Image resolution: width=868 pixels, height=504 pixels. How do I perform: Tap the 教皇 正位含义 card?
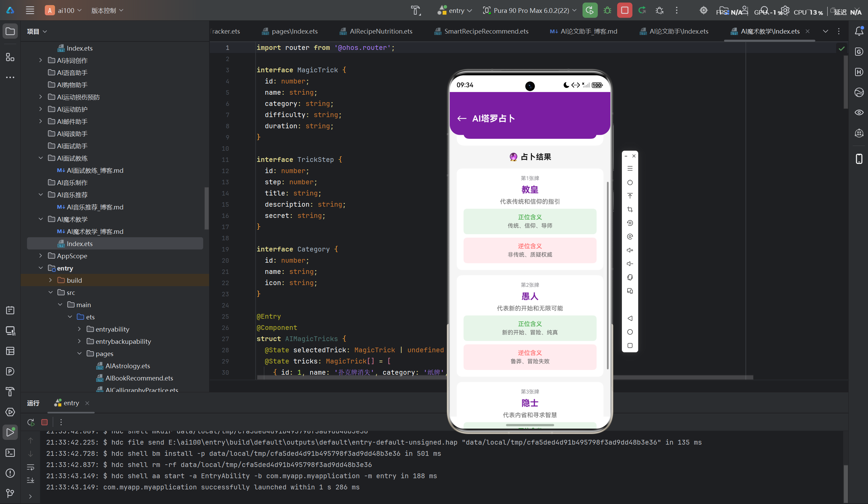click(530, 221)
